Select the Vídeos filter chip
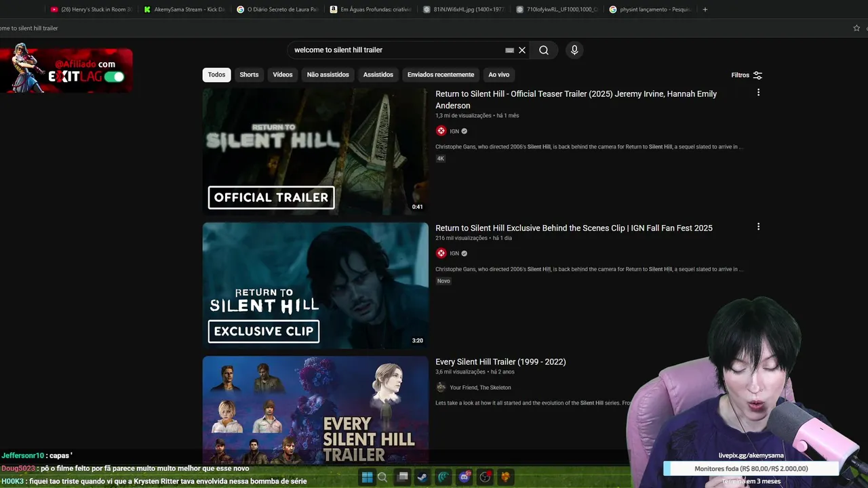The width and height of the screenshot is (868, 488). 283,75
